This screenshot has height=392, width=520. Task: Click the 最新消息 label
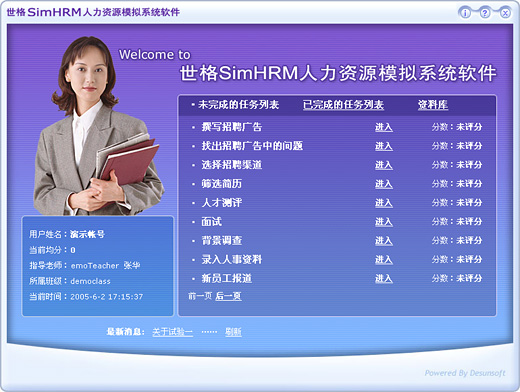[125, 332]
